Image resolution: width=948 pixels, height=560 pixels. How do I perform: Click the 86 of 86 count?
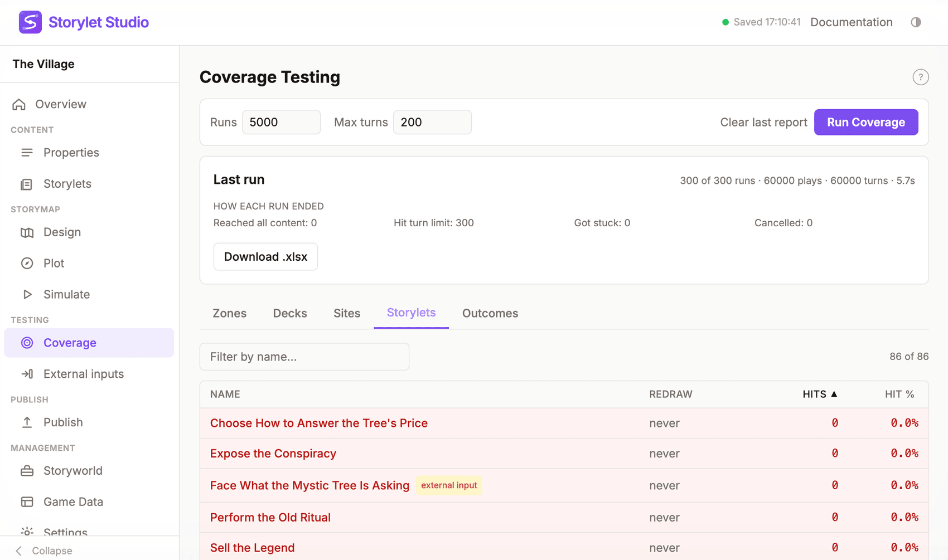tap(909, 357)
